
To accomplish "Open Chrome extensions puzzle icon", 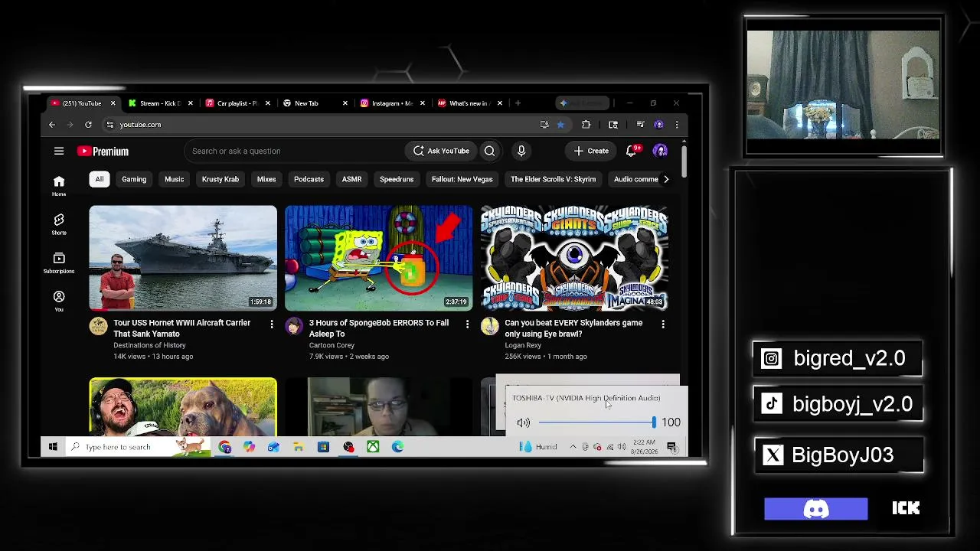I will coord(586,125).
